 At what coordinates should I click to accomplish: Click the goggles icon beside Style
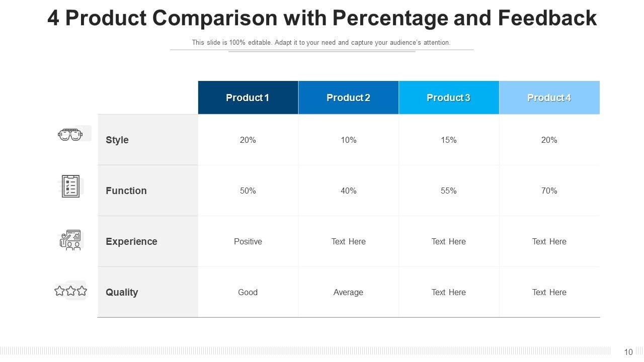coord(70,134)
